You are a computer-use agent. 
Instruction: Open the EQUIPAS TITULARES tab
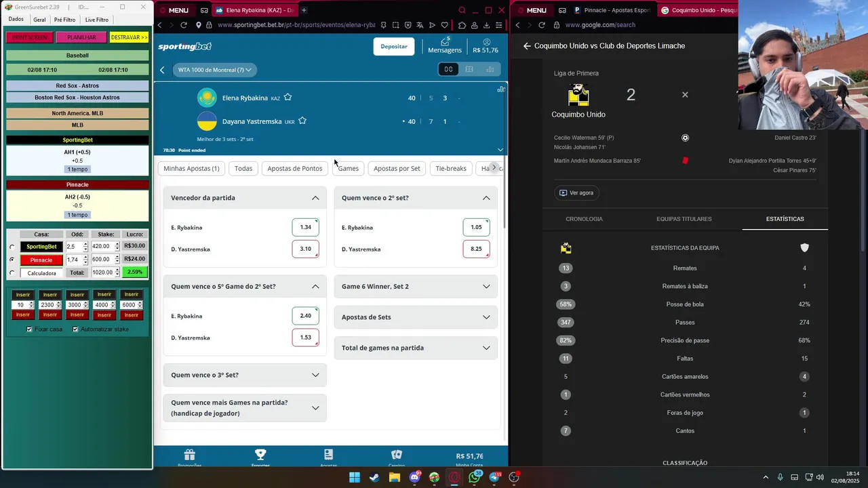[x=684, y=219]
